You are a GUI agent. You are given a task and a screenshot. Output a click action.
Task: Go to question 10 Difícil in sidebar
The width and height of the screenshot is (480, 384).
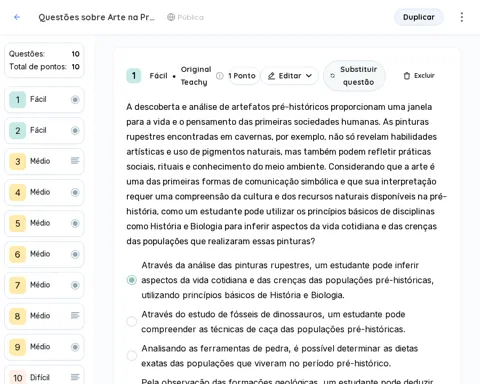tap(44, 376)
